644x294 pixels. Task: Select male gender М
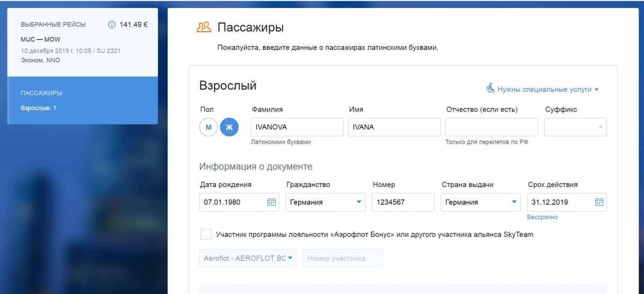[209, 127]
